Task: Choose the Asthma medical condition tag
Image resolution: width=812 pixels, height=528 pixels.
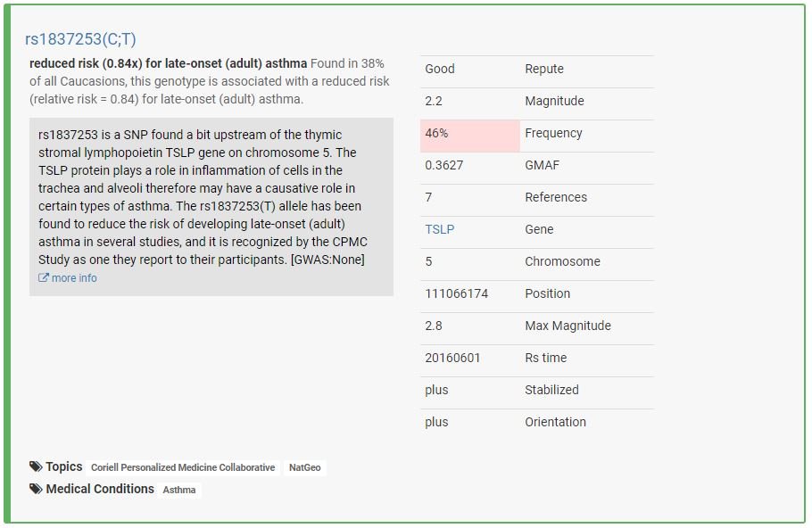Action: point(179,490)
